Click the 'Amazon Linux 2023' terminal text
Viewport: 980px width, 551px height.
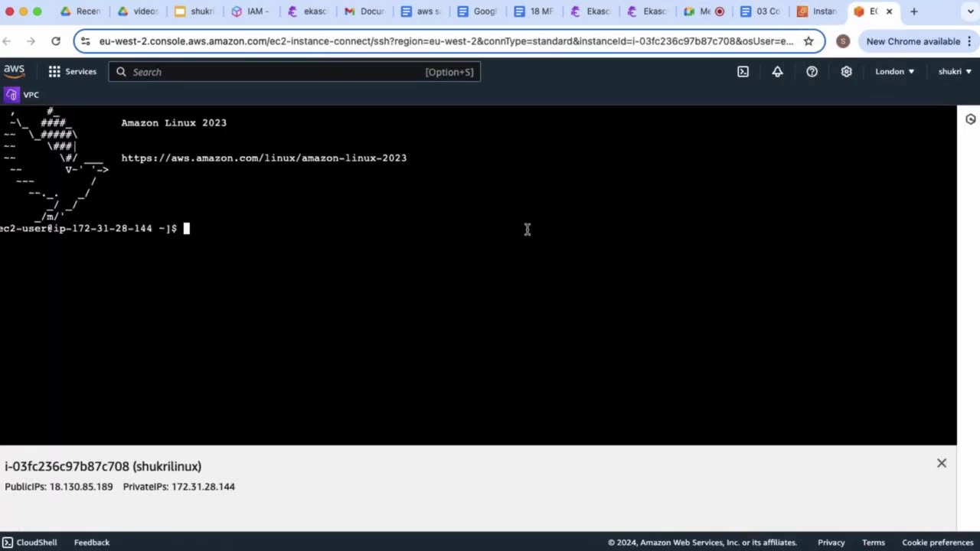pyautogui.click(x=174, y=122)
